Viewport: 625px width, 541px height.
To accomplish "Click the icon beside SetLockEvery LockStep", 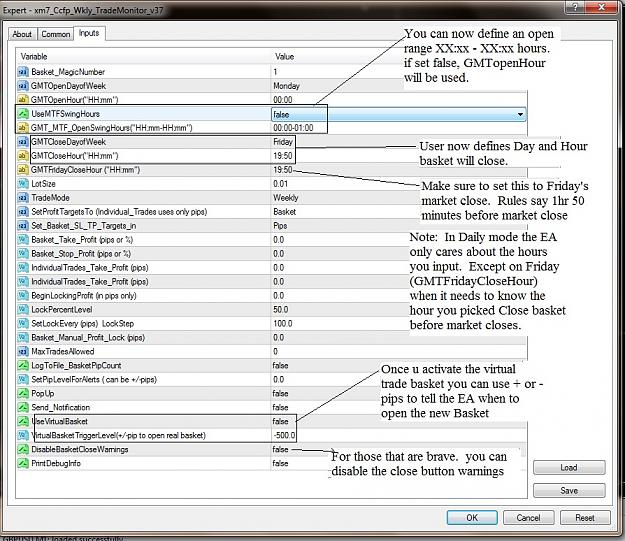I will 23,323.
